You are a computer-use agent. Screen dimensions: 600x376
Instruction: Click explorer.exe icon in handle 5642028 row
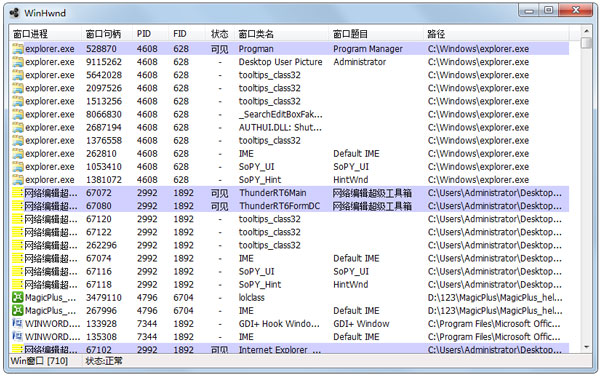[18, 75]
